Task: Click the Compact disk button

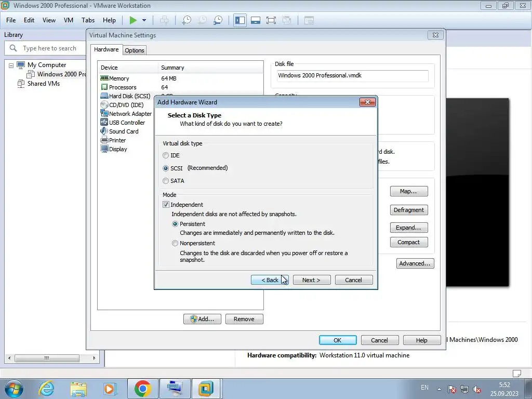Action: tap(409, 242)
